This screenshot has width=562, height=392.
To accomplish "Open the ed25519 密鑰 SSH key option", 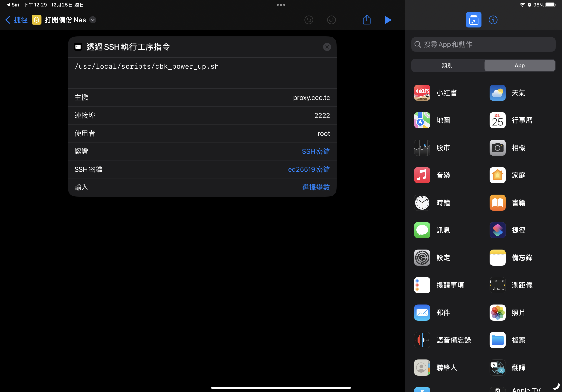I will (x=309, y=169).
